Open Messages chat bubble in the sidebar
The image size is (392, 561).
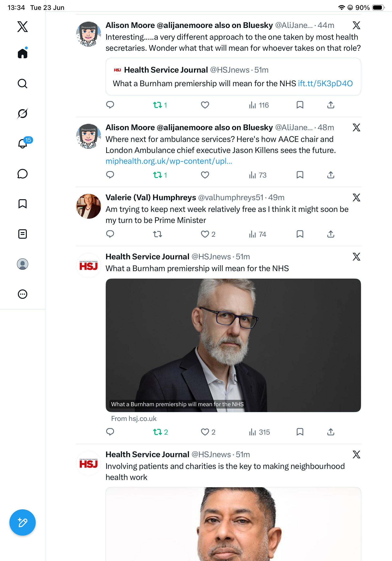[23, 174]
